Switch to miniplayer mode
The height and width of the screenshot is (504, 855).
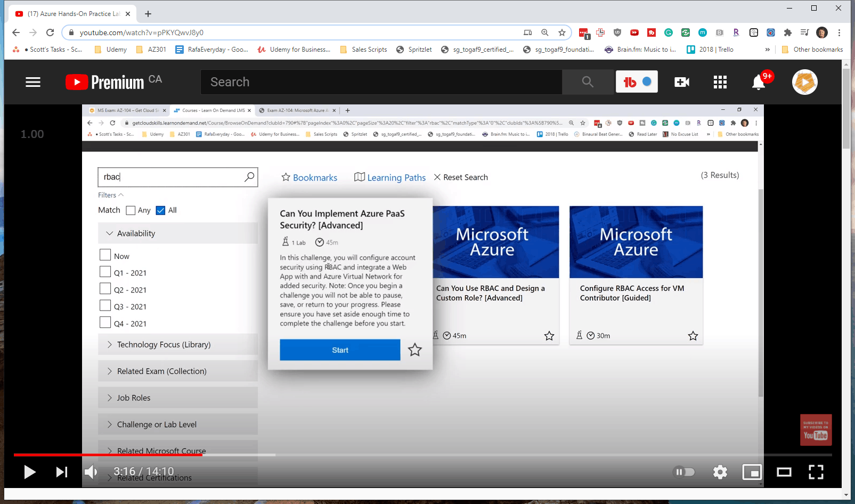click(x=752, y=472)
